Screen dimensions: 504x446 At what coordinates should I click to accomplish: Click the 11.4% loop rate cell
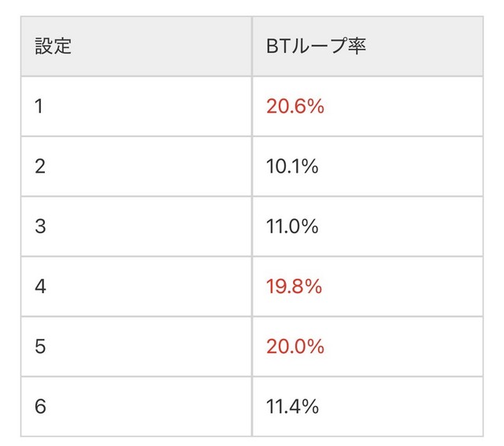[292, 407]
